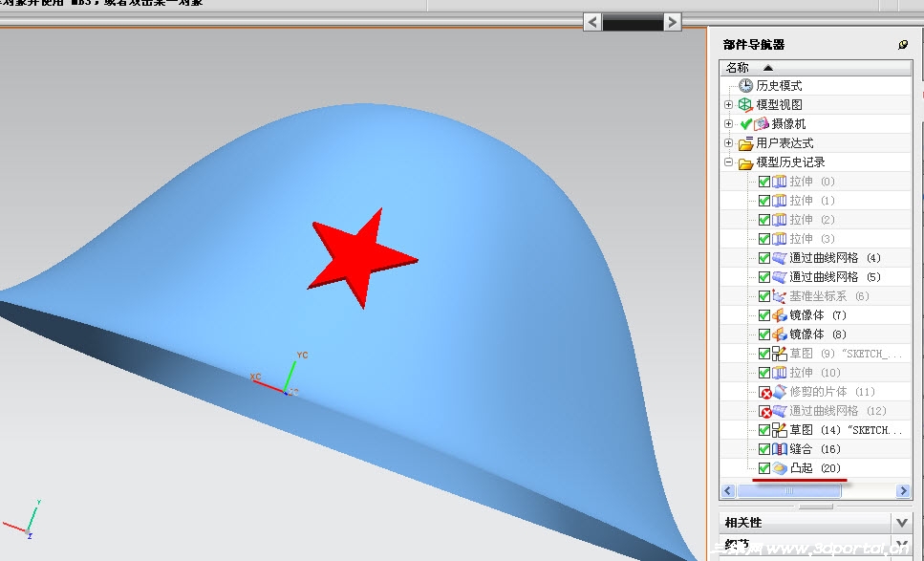Click the 凸起 (20) emboss icon

pyautogui.click(x=780, y=468)
